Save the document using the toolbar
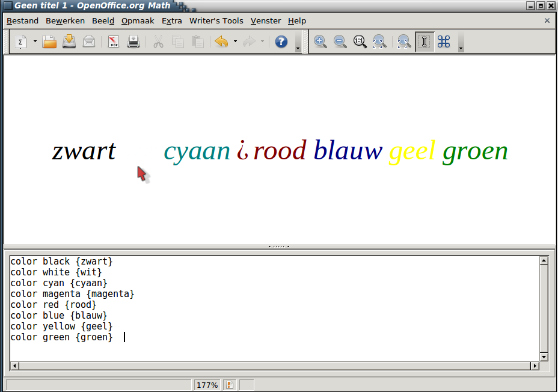Screen dimensions: 558x392 (69, 41)
